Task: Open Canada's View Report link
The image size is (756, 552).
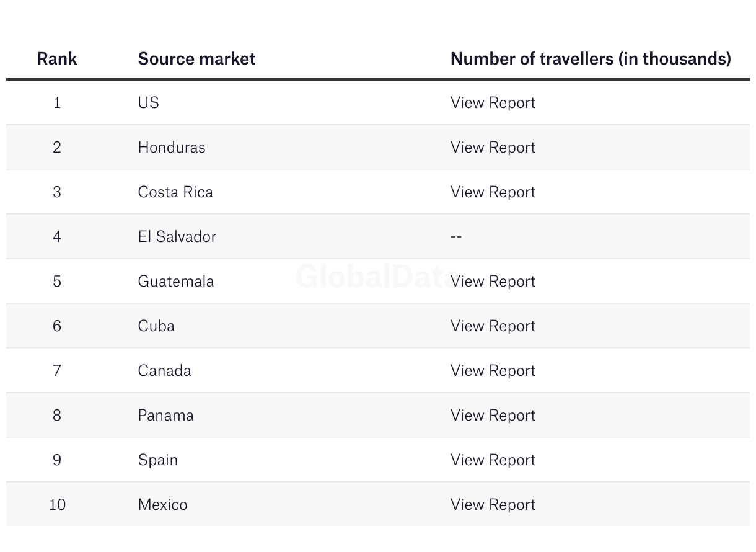Action: pos(493,370)
